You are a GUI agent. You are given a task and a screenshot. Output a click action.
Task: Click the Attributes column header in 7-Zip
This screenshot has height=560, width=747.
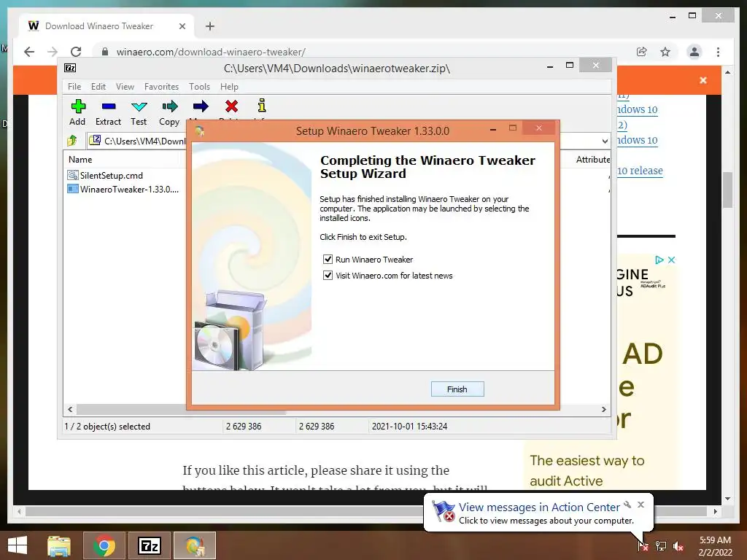(592, 160)
